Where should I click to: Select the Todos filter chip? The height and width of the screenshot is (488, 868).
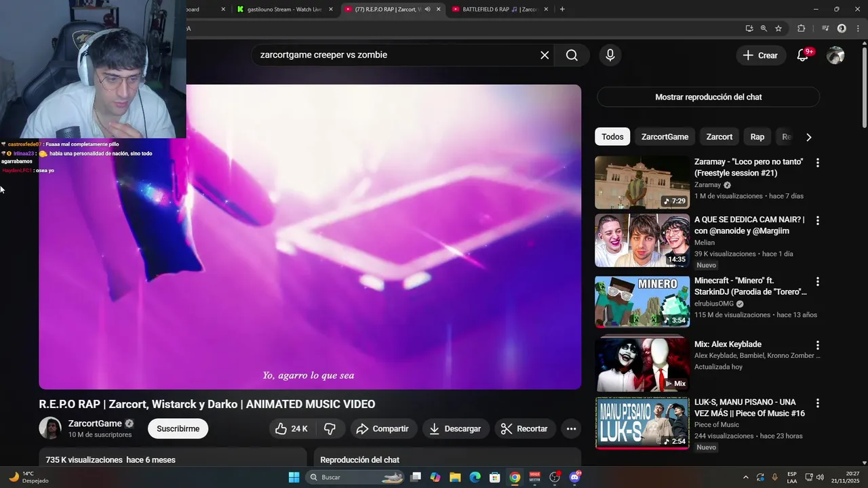pos(612,137)
